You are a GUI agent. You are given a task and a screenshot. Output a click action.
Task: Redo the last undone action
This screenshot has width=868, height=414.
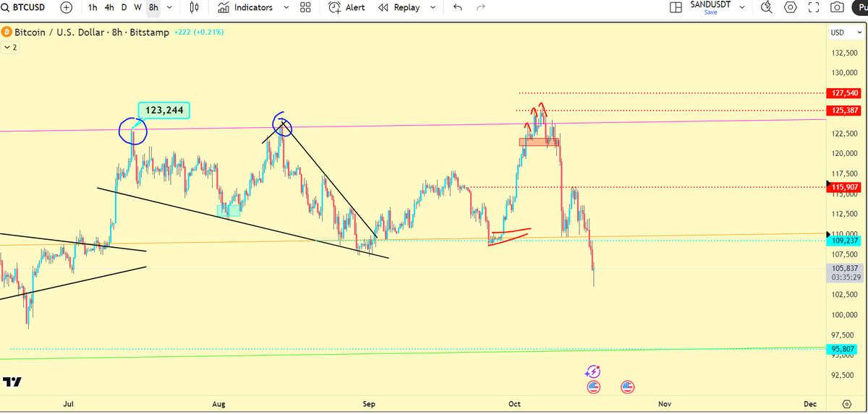point(481,7)
